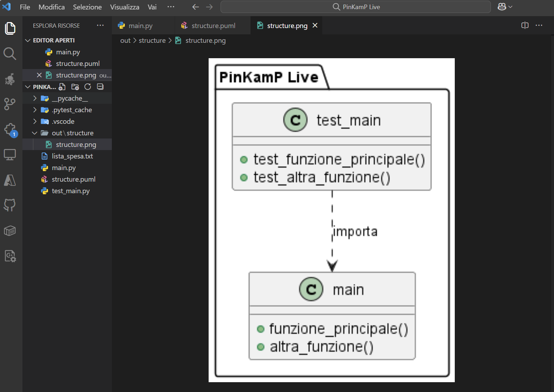The height and width of the screenshot is (392, 554).
Task: Click Refresh Explorer icon
Action: coord(88,87)
